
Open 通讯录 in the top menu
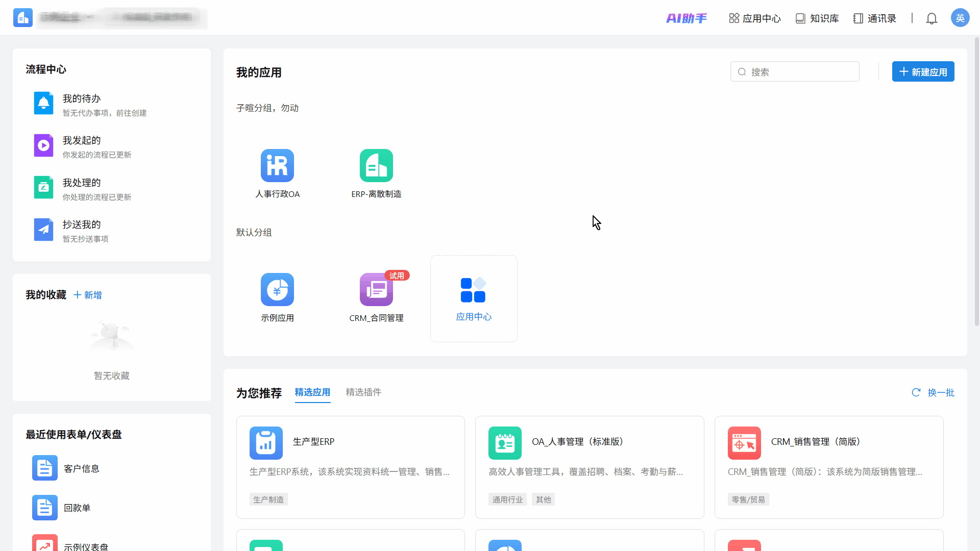click(874, 18)
